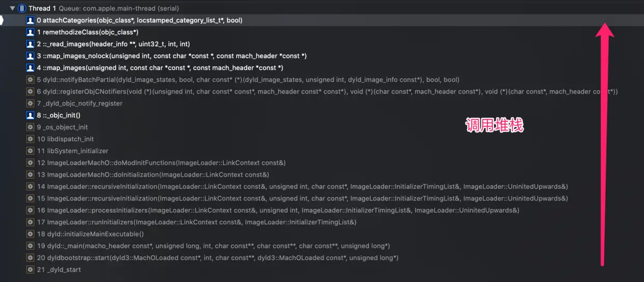The height and width of the screenshot is (282, 644).
Task: Collapse the Thread 1 disclosure triangle
Action: [12, 8]
